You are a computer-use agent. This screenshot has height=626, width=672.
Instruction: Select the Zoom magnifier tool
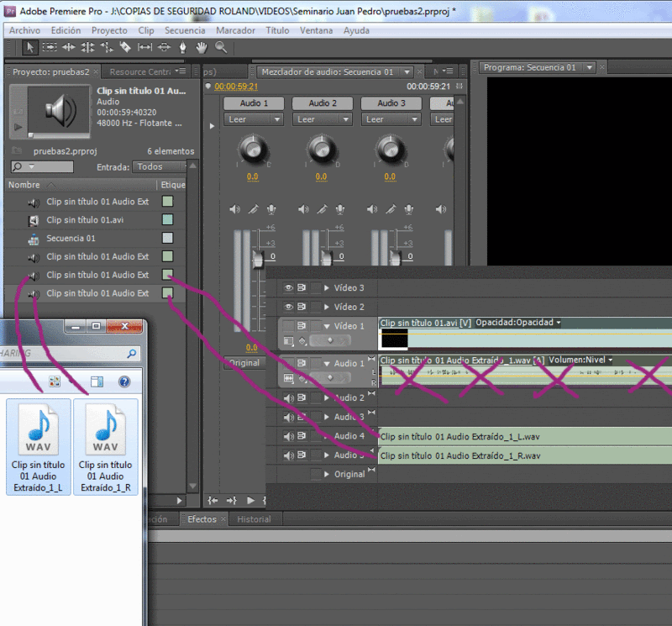221,47
